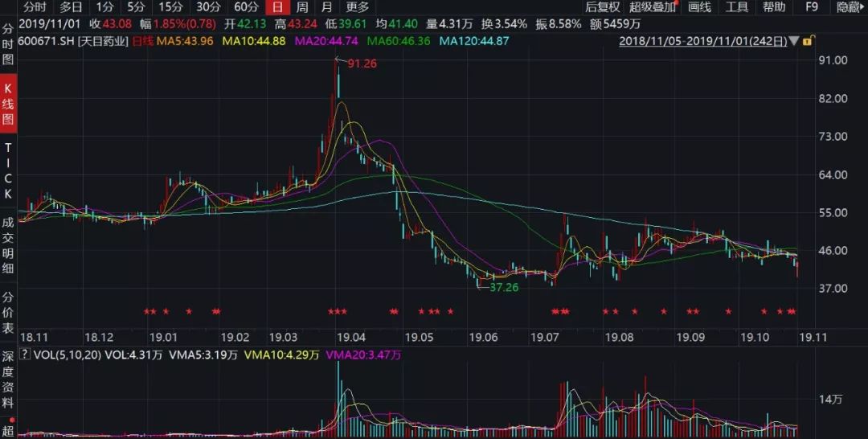Image resolution: width=868 pixels, height=439 pixels.
Task: Click the 换3.54% turnover value
Action: 504,24
